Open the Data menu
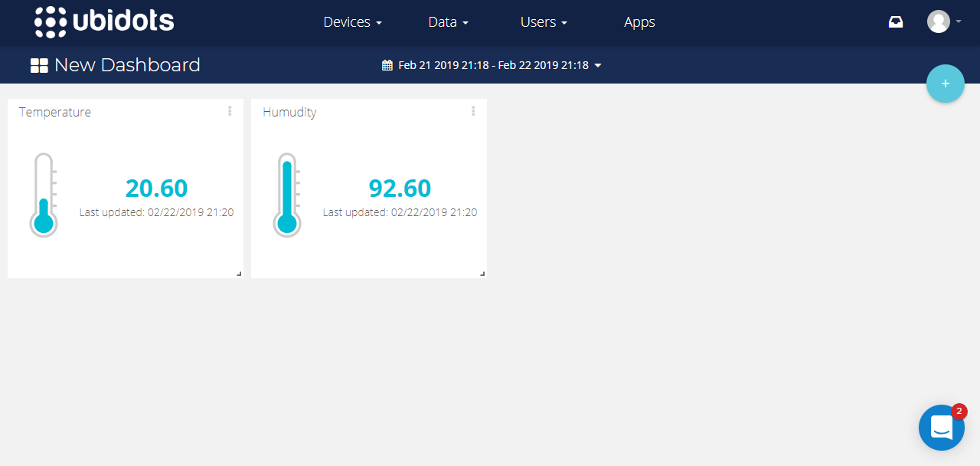This screenshot has height=466, width=980. click(448, 22)
